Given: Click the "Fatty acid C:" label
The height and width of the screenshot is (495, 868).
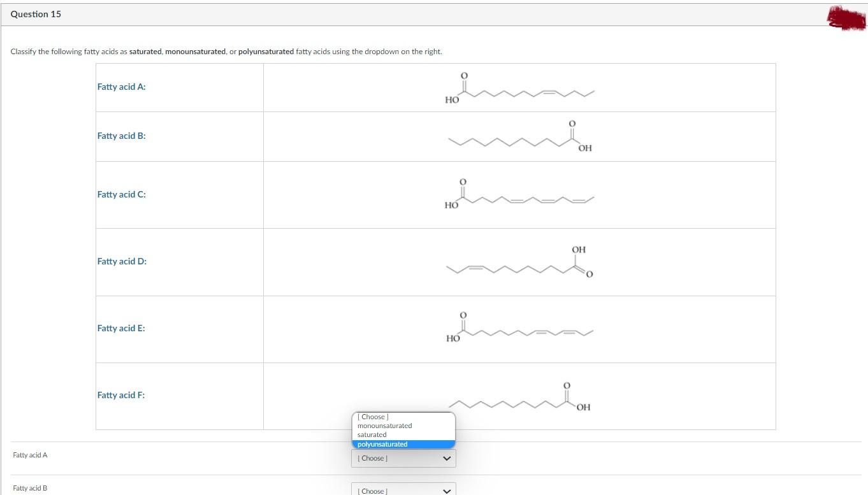Looking at the screenshot, I should 122,194.
